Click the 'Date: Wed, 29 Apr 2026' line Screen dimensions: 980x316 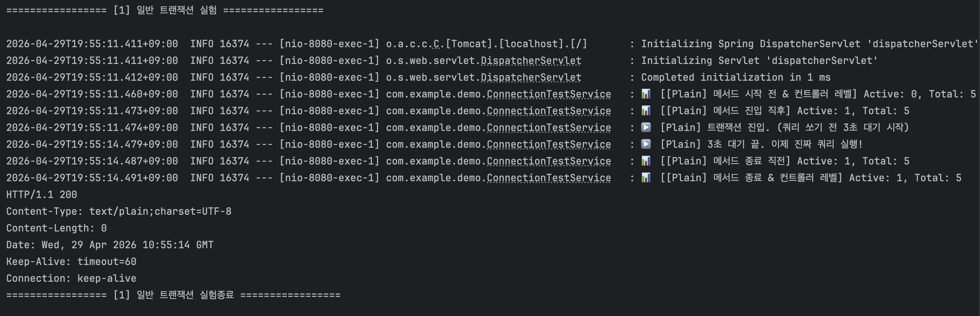pyautogui.click(x=110, y=245)
